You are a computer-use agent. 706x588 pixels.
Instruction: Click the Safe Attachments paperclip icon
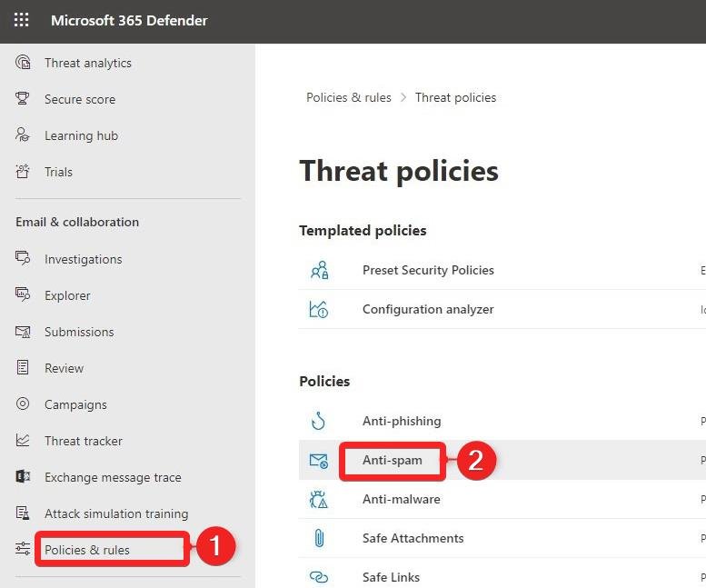[x=319, y=538]
